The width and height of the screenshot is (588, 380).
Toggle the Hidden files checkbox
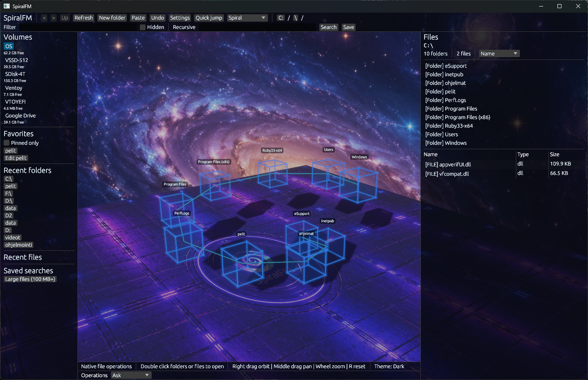(143, 27)
